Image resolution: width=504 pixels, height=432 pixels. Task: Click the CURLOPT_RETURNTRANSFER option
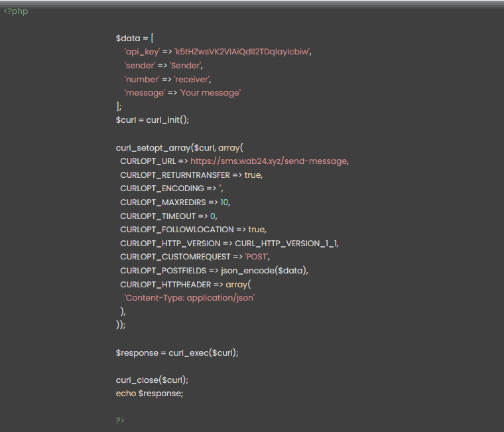175,175
